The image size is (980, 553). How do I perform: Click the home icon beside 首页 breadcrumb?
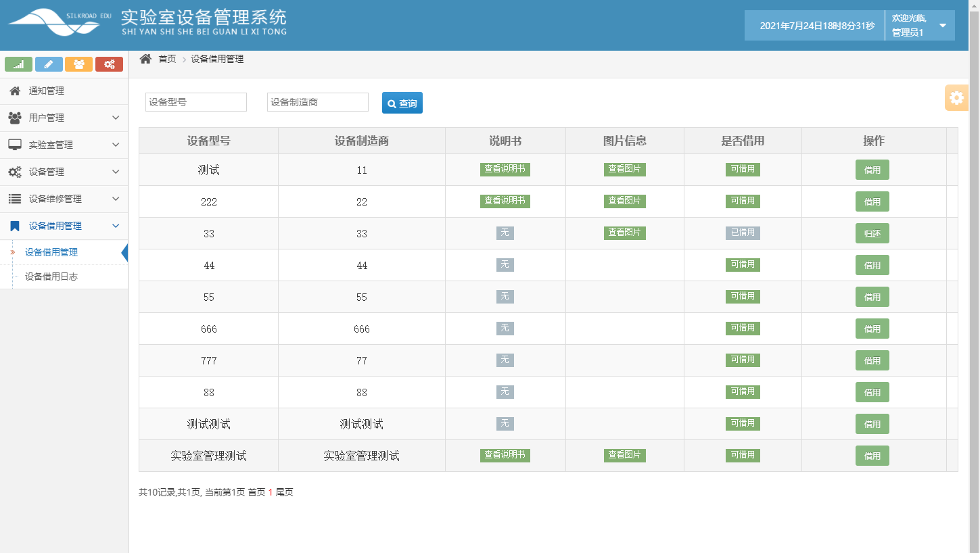pos(145,59)
